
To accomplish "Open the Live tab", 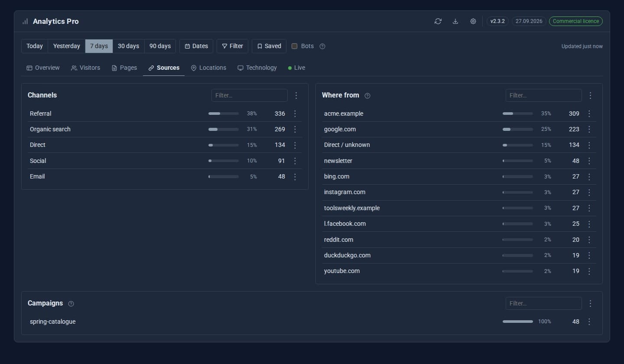I will coord(296,68).
